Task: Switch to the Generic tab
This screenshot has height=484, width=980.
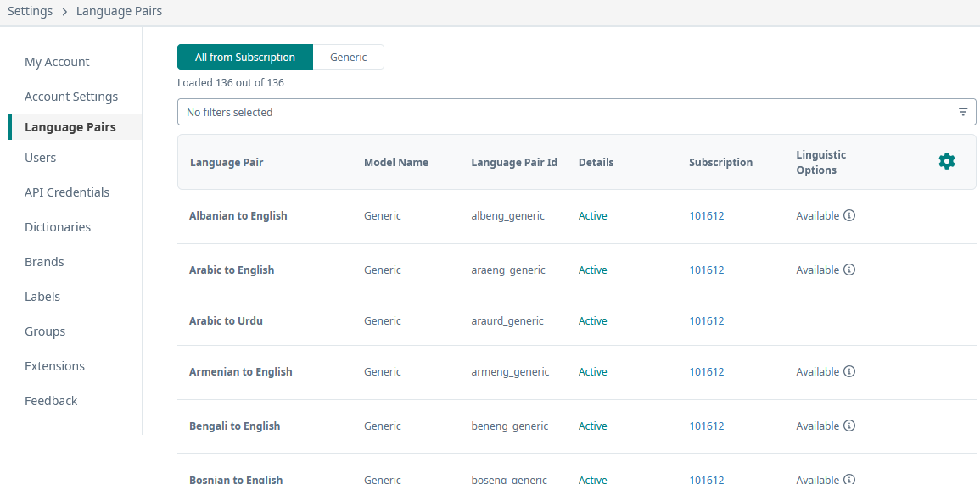Action: coord(348,57)
